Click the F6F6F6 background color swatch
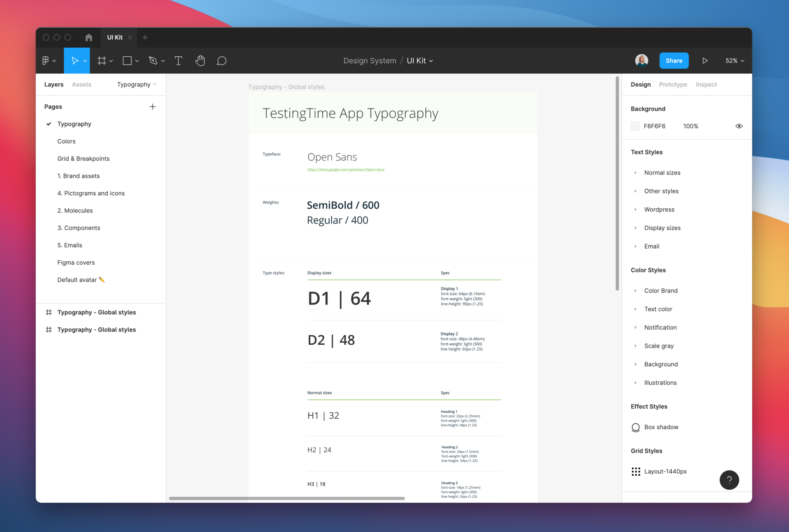This screenshot has width=789, height=532. tap(635, 126)
